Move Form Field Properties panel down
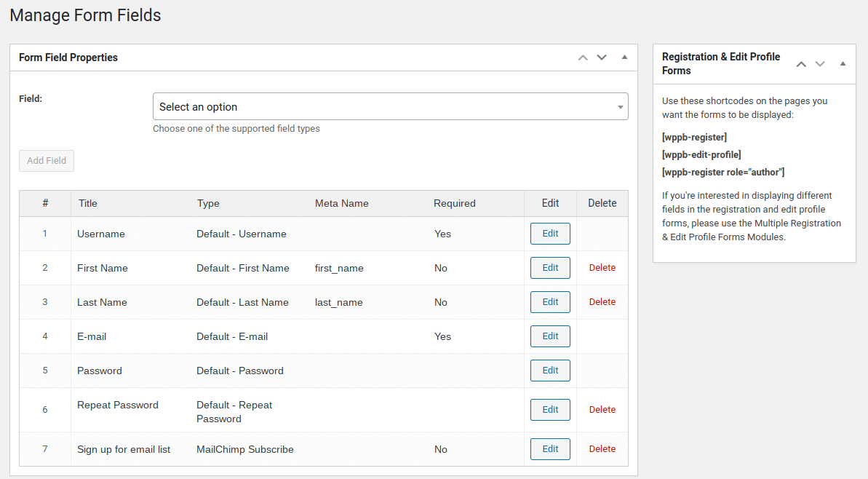Image resolution: width=868 pixels, height=479 pixels. 602,58
